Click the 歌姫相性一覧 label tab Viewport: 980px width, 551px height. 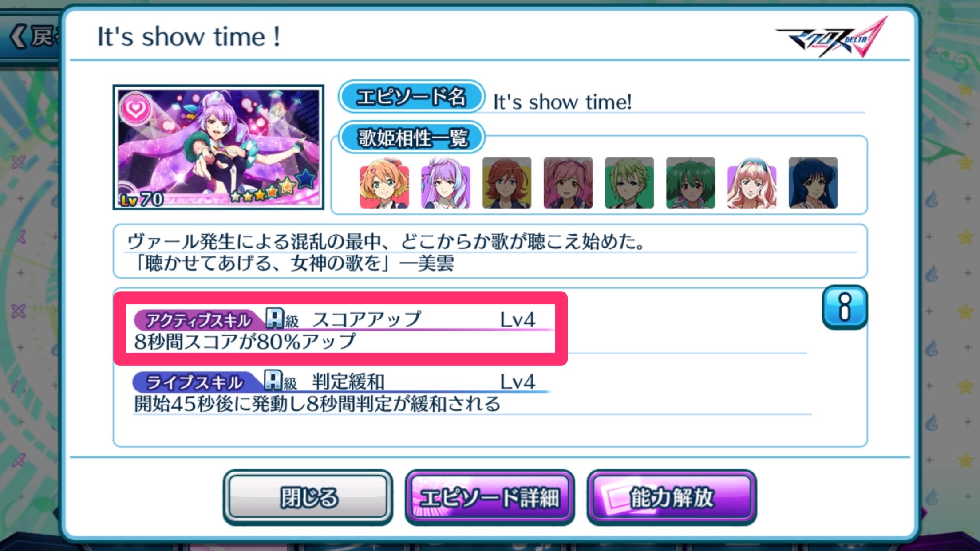point(411,138)
